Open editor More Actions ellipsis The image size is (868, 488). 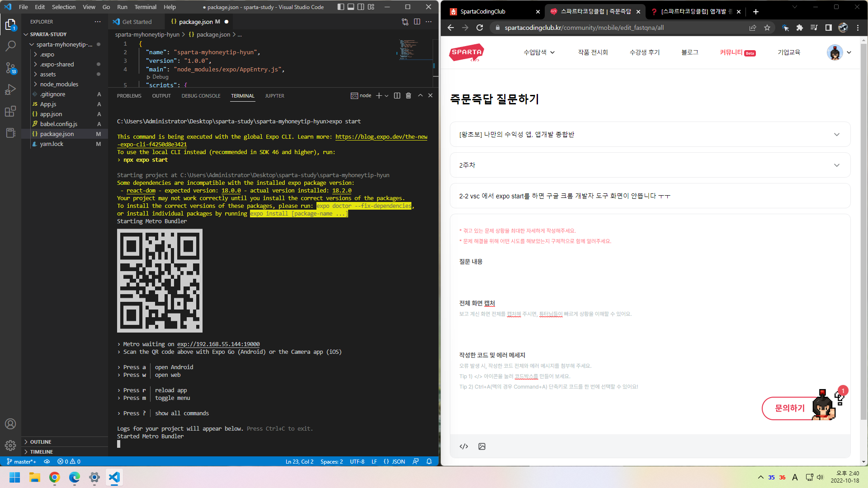coord(429,22)
